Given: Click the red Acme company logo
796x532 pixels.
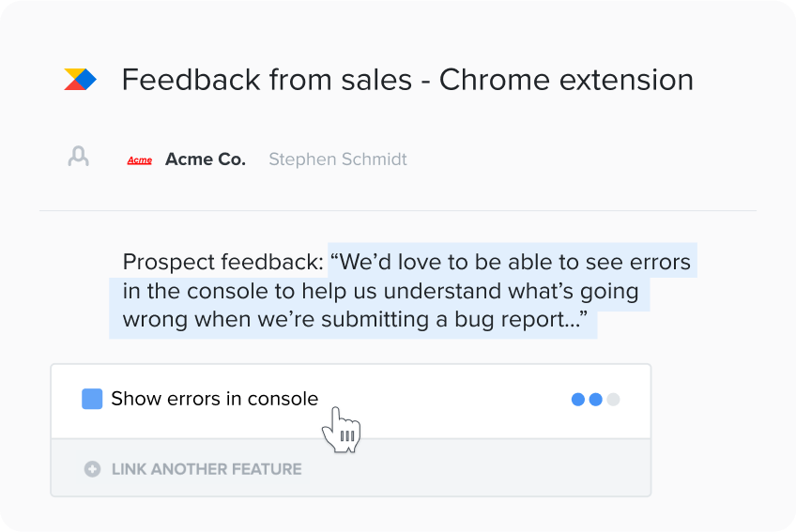Looking at the screenshot, I should click(x=140, y=160).
